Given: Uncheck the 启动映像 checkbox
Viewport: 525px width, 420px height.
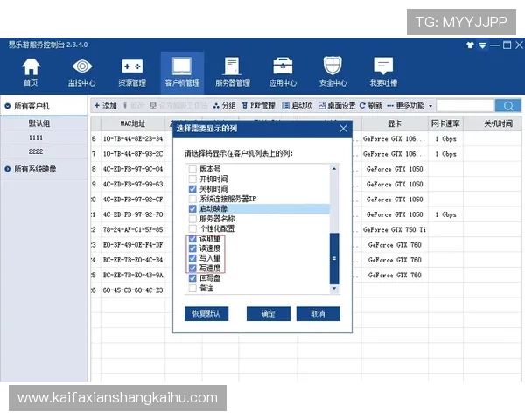Looking at the screenshot, I should [192, 209].
